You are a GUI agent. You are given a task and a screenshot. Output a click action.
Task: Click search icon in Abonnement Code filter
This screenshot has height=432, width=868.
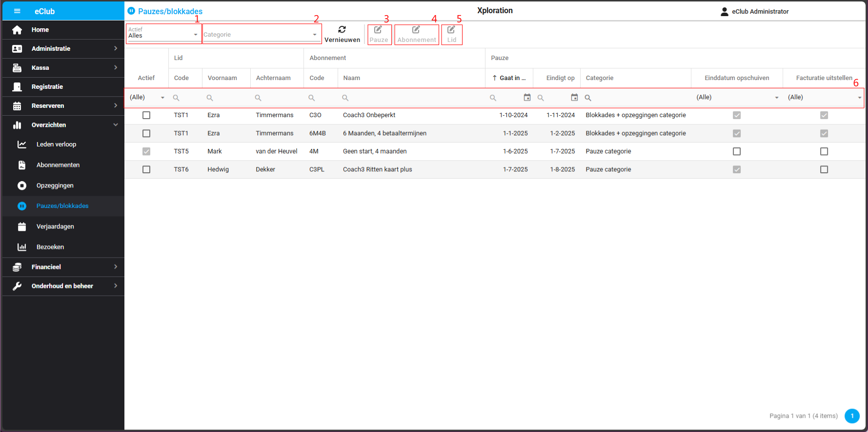click(x=311, y=98)
